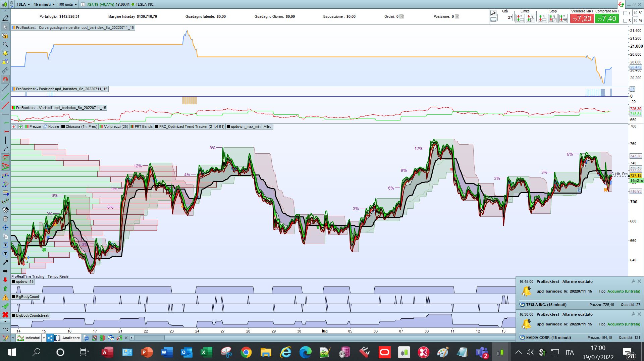
Task: Close the NVIDIA CORP. alarm notification
Action: (639, 314)
